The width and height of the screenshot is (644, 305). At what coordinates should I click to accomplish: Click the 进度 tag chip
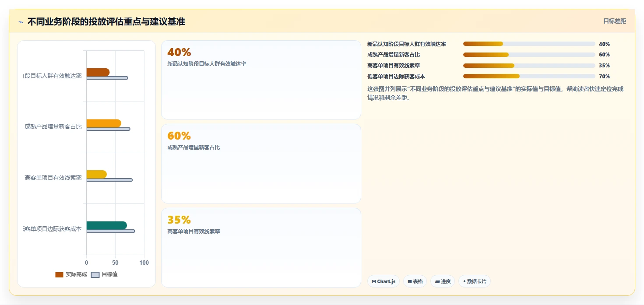tap(443, 281)
